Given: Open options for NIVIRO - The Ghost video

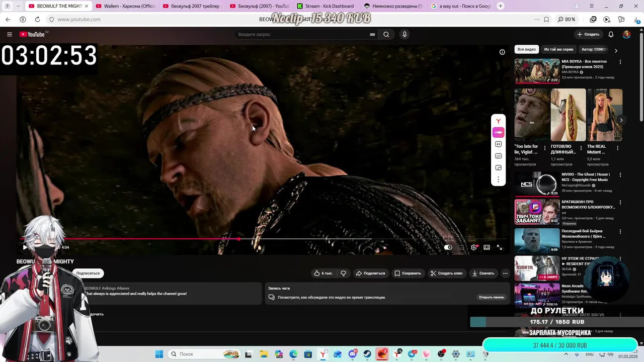Looking at the screenshot, I should (x=620, y=175).
